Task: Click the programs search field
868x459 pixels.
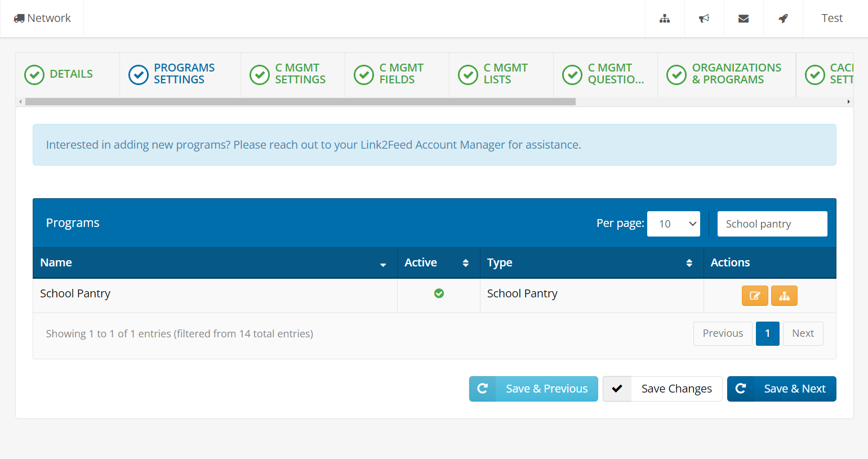Action: [772, 224]
